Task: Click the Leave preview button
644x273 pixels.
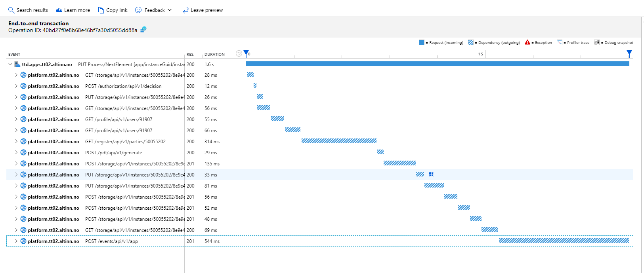Action: coord(203,10)
